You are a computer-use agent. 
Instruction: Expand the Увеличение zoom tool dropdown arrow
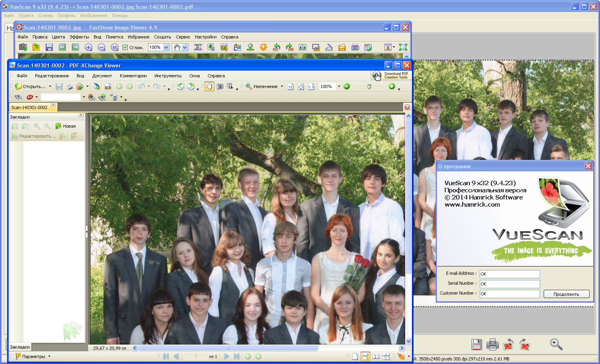[282, 86]
